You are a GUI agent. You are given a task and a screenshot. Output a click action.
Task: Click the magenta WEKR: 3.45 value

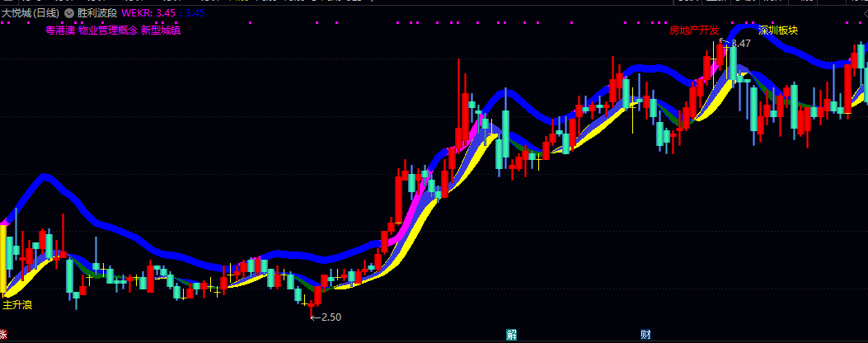148,12
